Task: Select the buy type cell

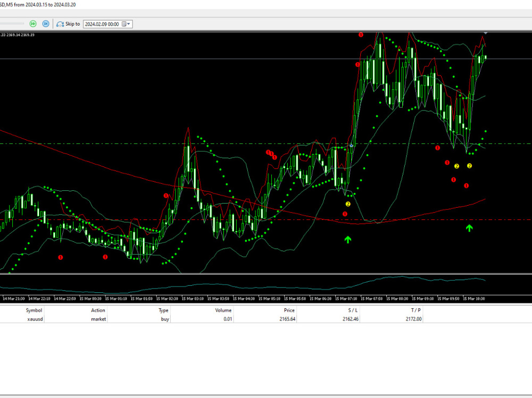Action: (x=165, y=319)
